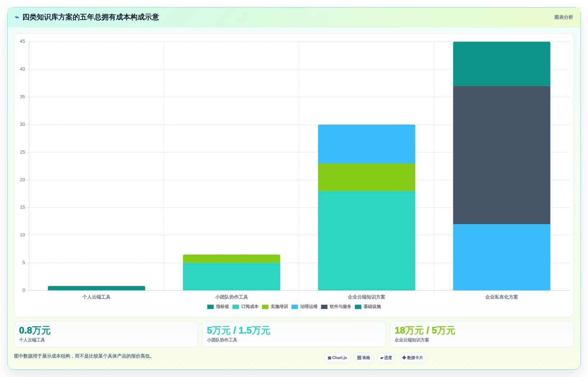The image size is (588, 377).
Task: Toggle the 治理运维 legend entry
Action: point(305,307)
